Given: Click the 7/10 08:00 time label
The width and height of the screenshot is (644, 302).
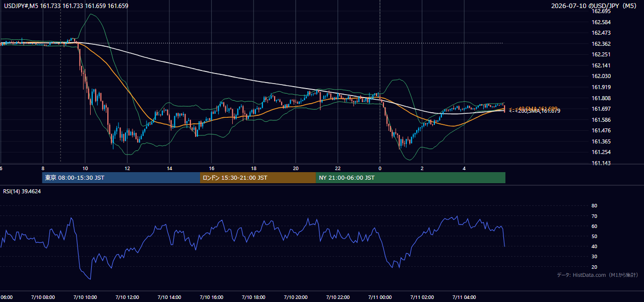Looking at the screenshot, I should [x=43, y=297].
